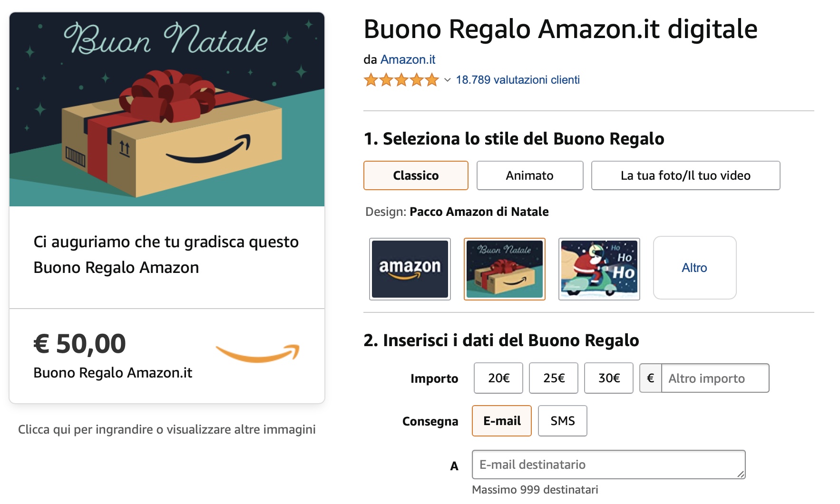
Task: Enable E-mail delivery option
Action: point(501,421)
